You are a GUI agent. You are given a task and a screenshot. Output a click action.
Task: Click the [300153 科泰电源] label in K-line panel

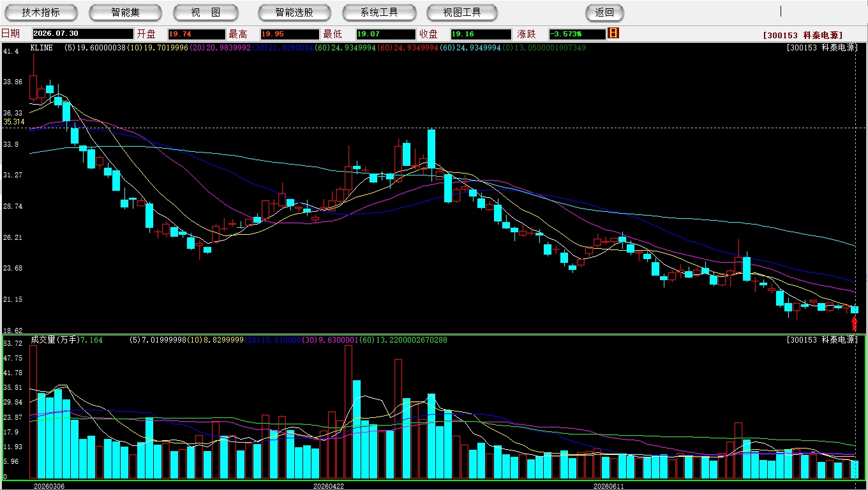822,47
